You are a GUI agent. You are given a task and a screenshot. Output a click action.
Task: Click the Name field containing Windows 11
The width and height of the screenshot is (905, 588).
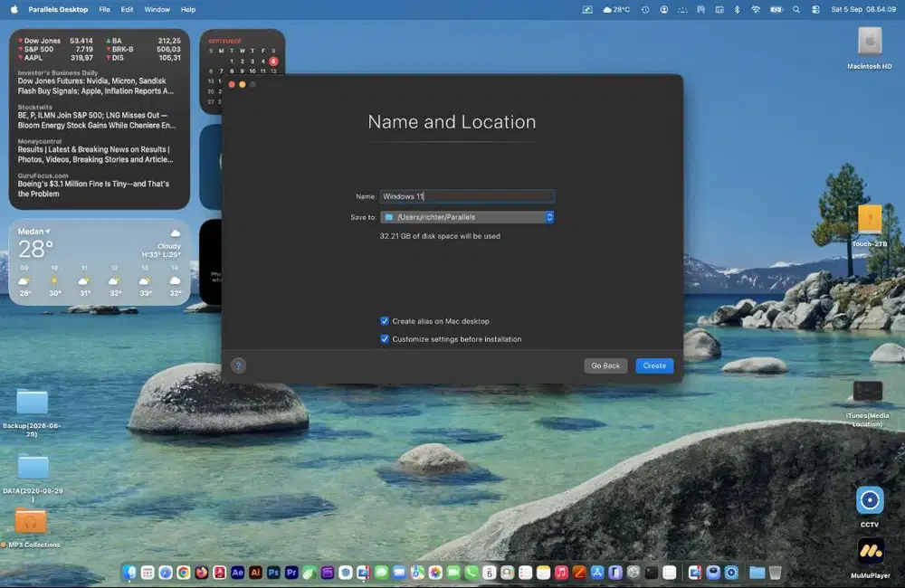[467, 196]
